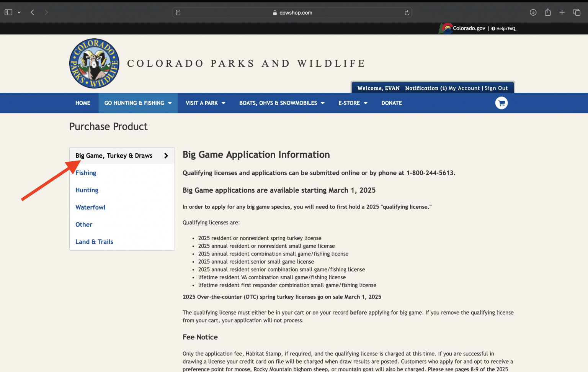The width and height of the screenshot is (588, 372).
Task: Toggle the Safari sidebar
Action: click(x=8, y=12)
